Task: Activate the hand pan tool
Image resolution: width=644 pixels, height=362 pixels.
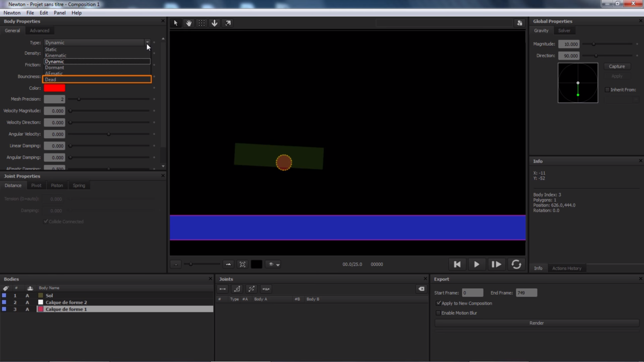Action: (x=189, y=23)
